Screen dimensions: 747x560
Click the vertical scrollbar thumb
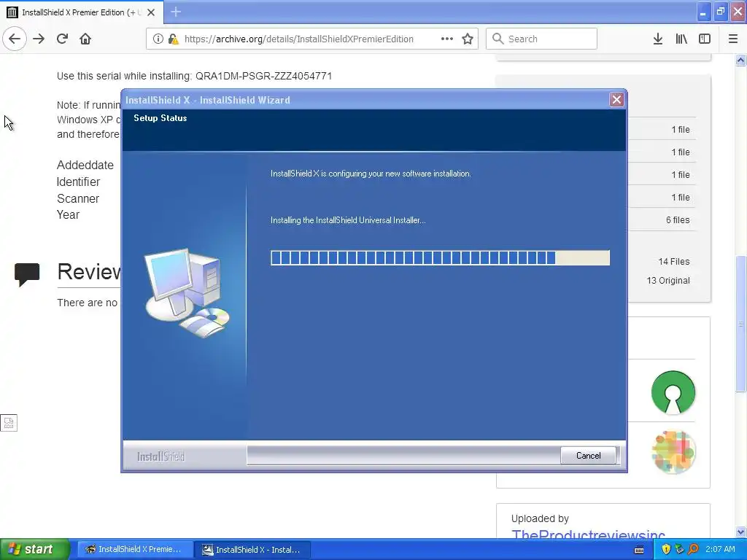click(740, 324)
